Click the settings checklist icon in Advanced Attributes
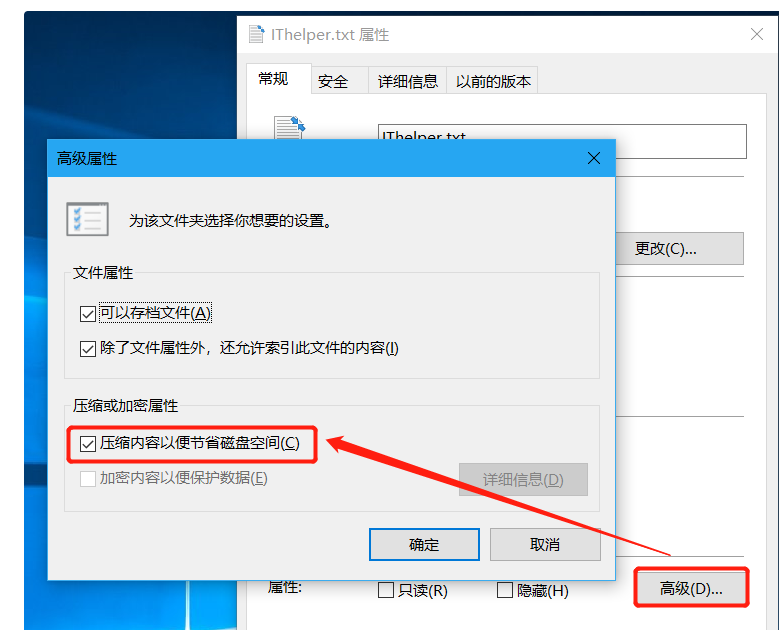The width and height of the screenshot is (779, 630). click(87, 219)
